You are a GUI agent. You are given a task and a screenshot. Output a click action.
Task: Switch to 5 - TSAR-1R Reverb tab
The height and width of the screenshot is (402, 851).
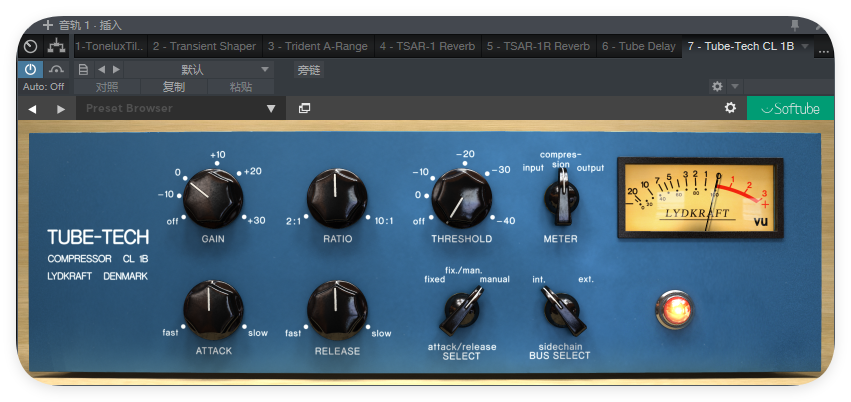[x=538, y=47]
